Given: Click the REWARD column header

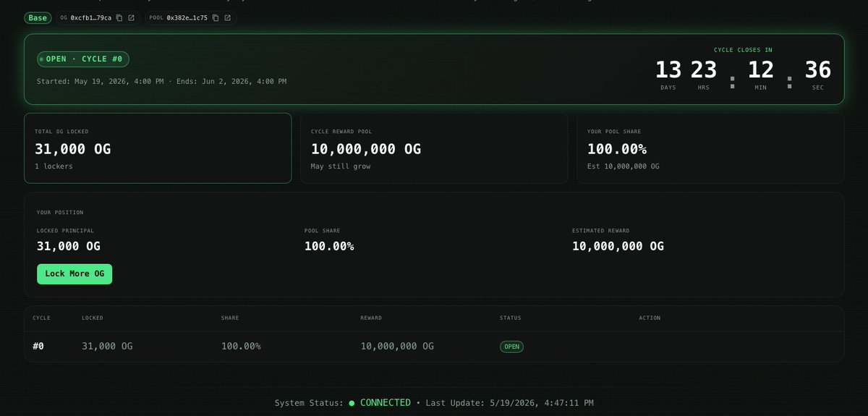Looking at the screenshot, I should point(371,318).
